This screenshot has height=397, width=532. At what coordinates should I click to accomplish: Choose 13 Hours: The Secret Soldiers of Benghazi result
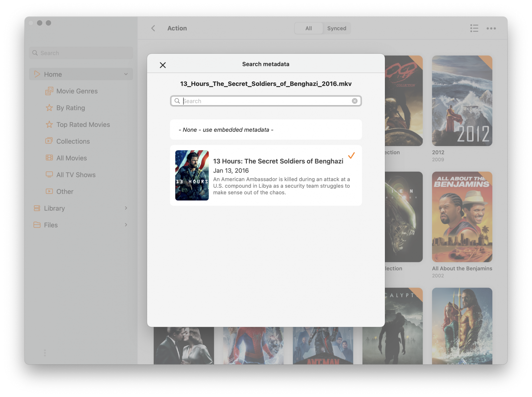[266, 175]
